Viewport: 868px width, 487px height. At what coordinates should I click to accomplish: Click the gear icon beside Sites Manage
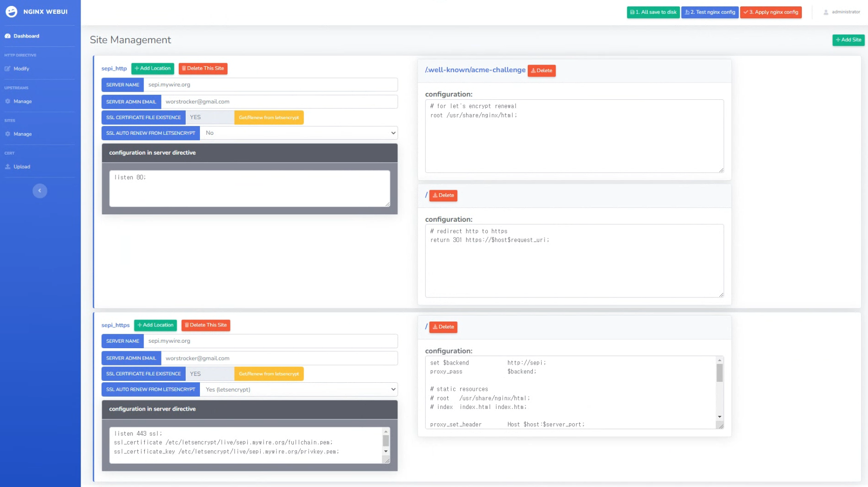coord(7,134)
